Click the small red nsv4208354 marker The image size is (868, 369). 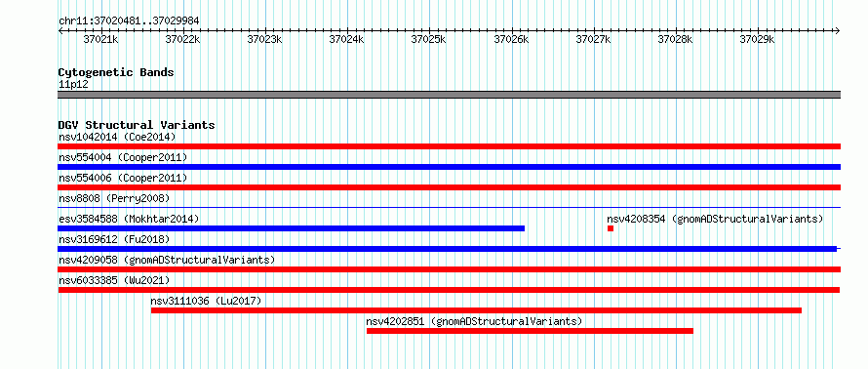coord(610,228)
